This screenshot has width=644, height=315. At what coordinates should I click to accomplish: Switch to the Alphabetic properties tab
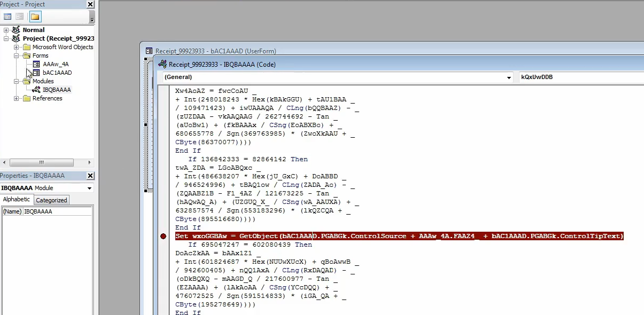tap(17, 200)
